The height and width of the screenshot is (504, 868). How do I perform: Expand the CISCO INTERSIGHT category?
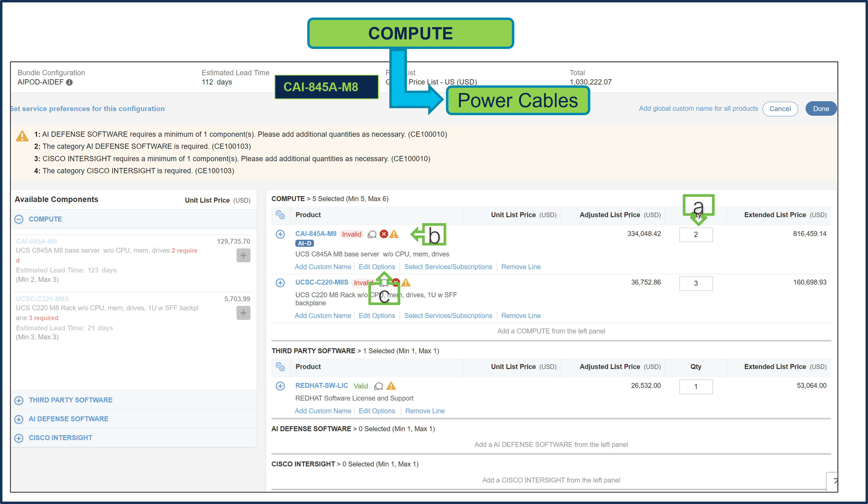coord(19,438)
